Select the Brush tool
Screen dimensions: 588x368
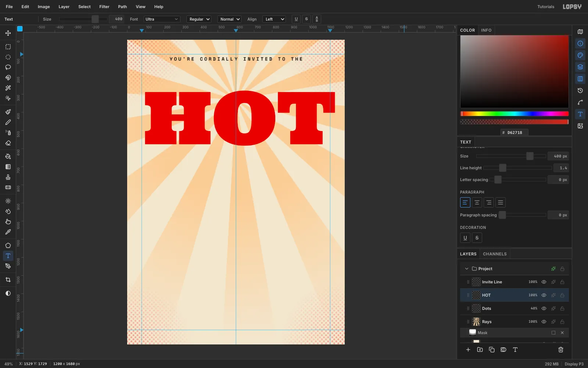point(8,112)
